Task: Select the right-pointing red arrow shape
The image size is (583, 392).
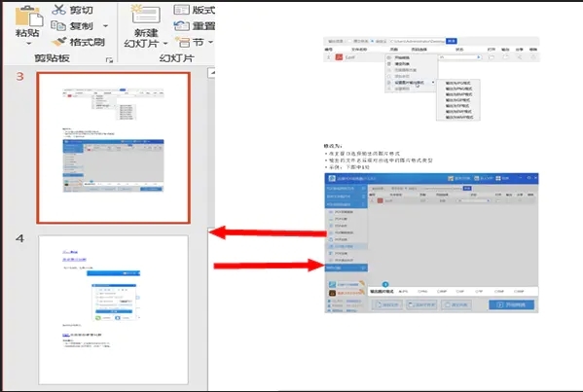Action: [x=270, y=266]
